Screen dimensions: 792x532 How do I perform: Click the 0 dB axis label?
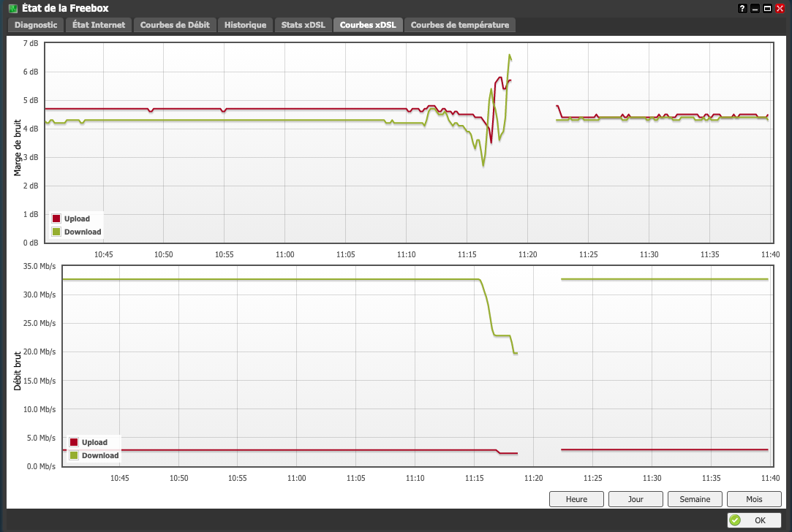pos(31,243)
